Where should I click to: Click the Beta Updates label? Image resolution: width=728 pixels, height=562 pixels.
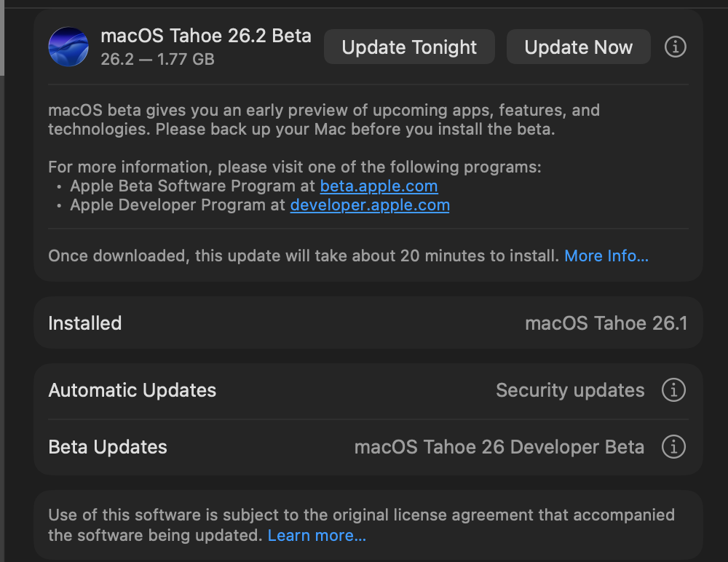pos(108,447)
